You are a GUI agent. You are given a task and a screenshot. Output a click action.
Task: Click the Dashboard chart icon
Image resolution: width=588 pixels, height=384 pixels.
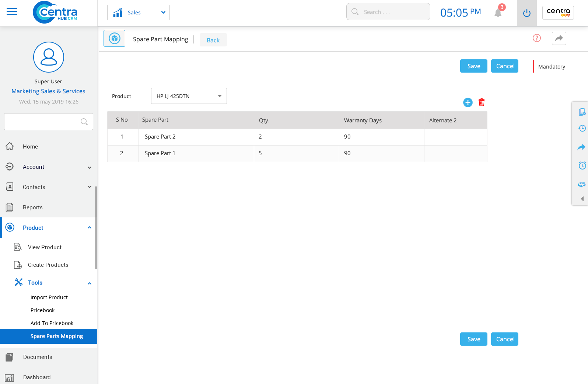point(10,378)
